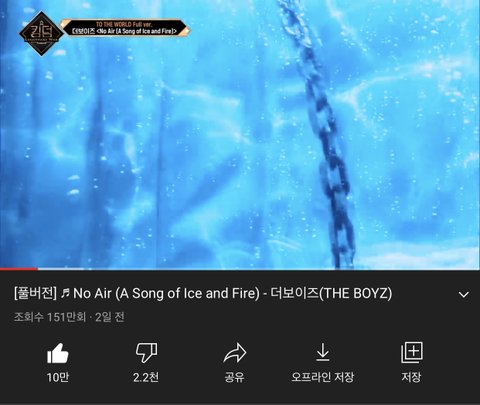Tap the chain in the video frame
480x405 pixels.
tap(322, 133)
